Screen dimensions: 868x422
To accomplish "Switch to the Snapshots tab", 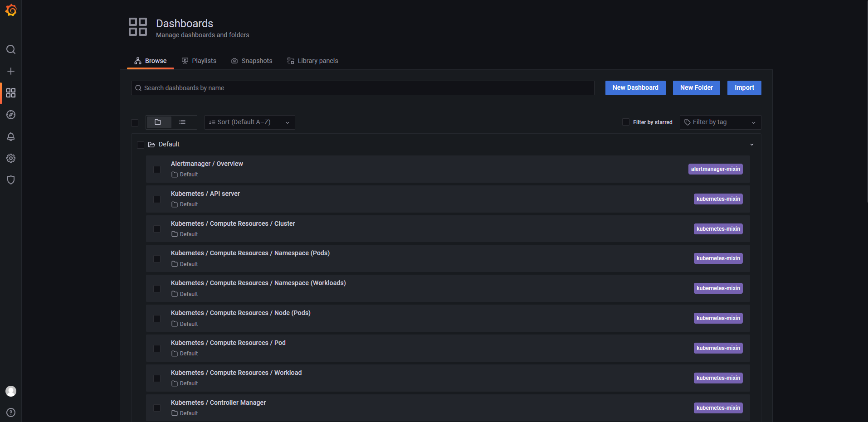I will click(252, 61).
